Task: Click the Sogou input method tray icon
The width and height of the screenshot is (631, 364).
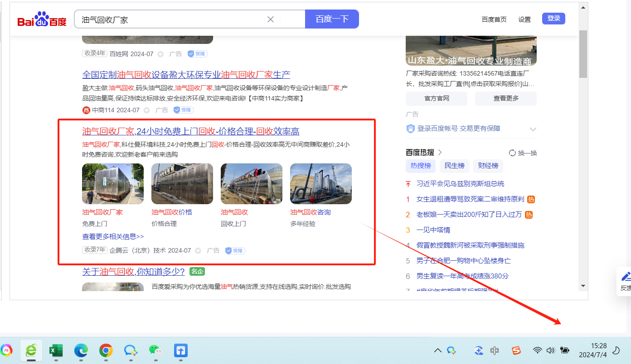Action: pyautogui.click(x=516, y=350)
